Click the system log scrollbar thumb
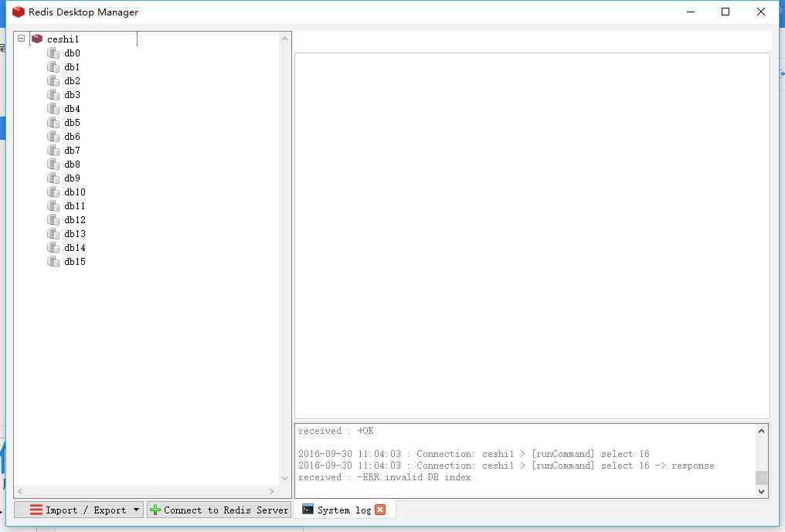This screenshot has height=532, width=785. pos(762,477)
